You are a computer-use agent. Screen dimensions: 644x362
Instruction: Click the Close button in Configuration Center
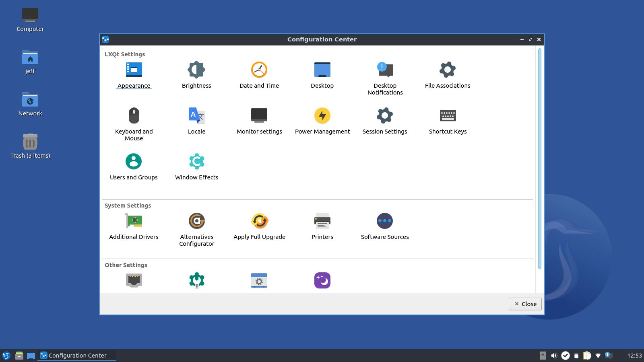coord(525,304)
